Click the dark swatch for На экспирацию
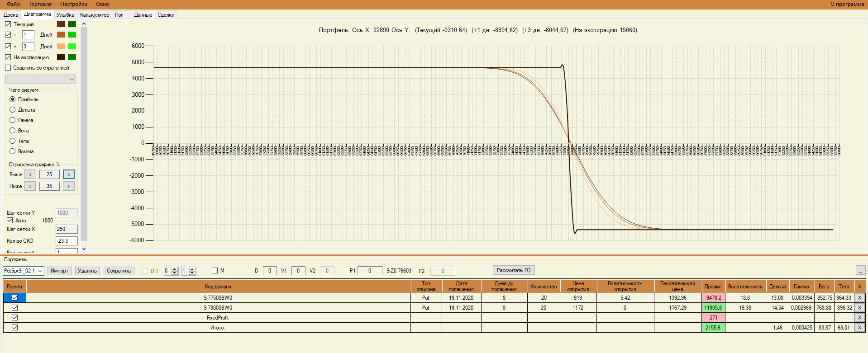Screen dimensions: 868x353 coord(61,57)
